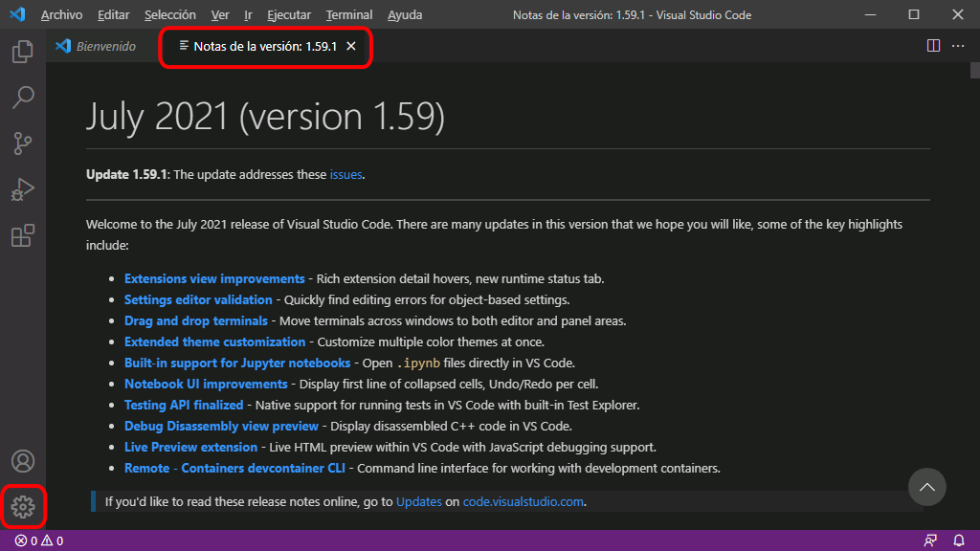Screen dimensions: 980x551
Task: Open the Ir menu
Action: click(248, 14)
